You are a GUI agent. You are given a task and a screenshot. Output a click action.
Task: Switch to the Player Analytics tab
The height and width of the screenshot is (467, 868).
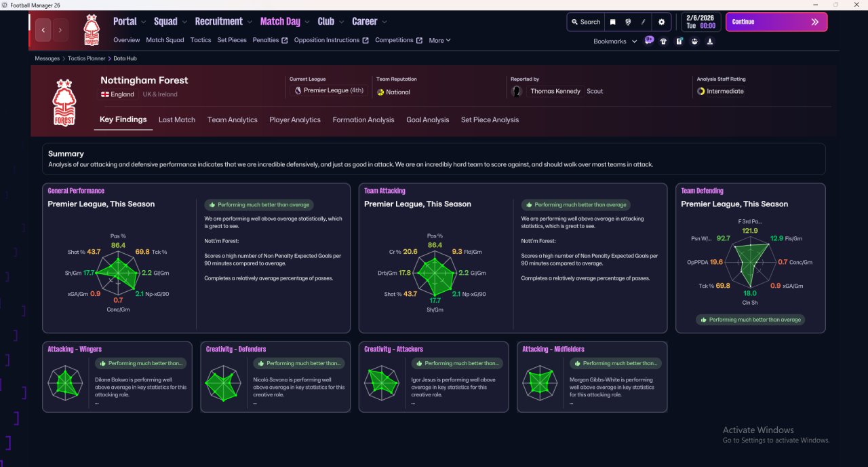tap(295, 119)
